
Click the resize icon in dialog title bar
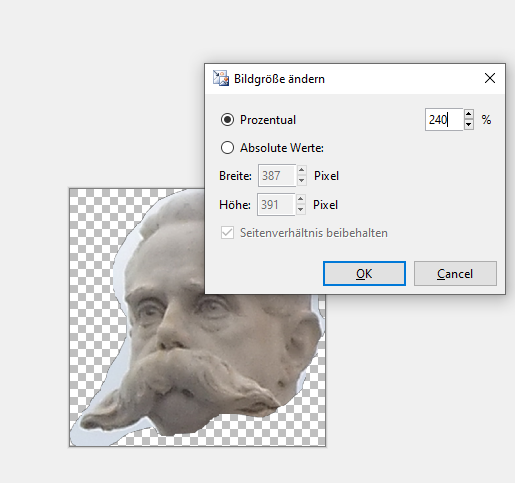click(x=221, y=79)
